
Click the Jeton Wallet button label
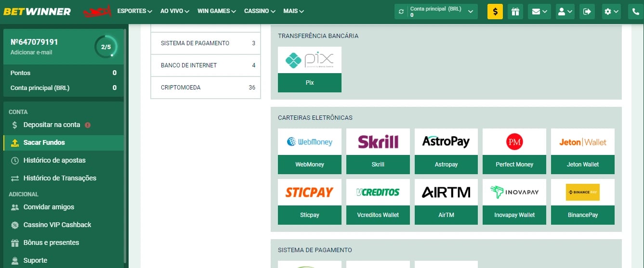click(x=583, y=165)
